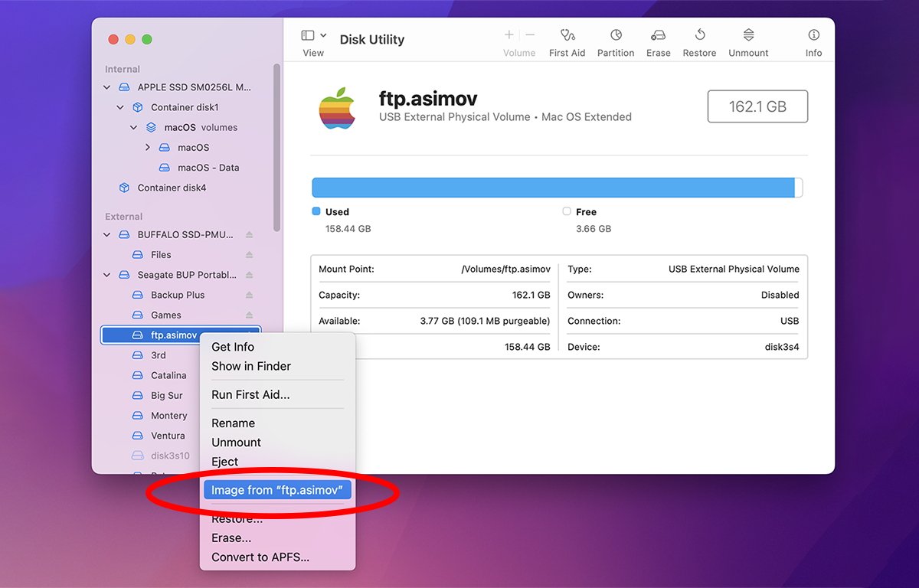Image resolution: width=919 pixels, height=588 pixels.
Task: Eject the Seagate BUP Portable drive
Action: 249,275
